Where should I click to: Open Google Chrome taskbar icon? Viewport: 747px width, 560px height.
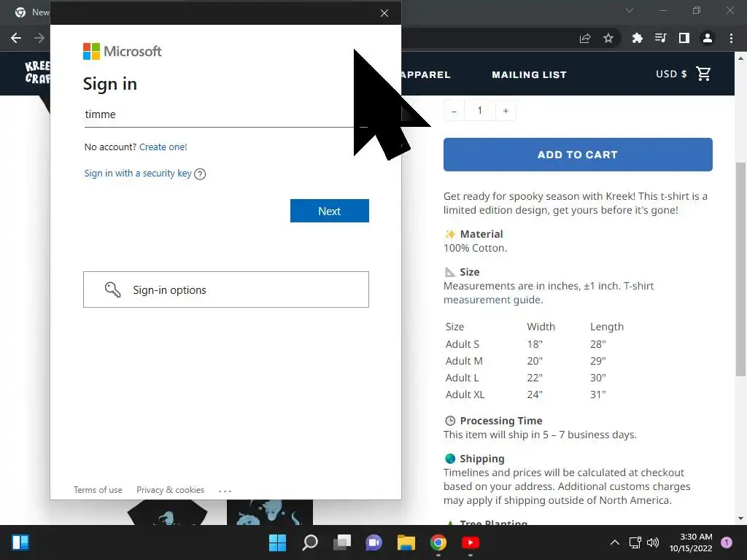[x=438, y=542]
